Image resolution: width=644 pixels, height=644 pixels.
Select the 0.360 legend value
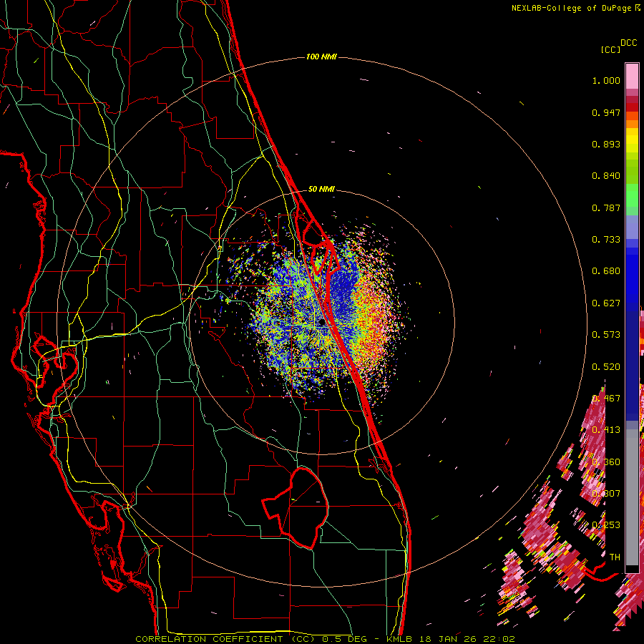pyautogui.click(x=606, y=462)
